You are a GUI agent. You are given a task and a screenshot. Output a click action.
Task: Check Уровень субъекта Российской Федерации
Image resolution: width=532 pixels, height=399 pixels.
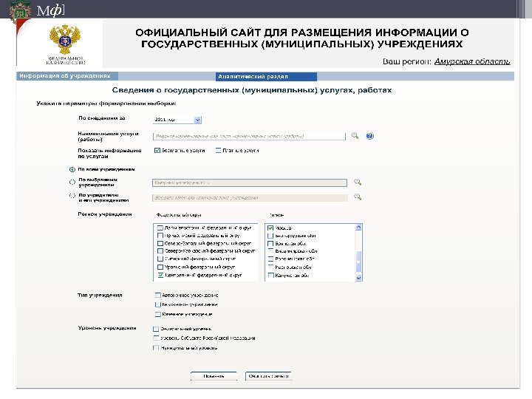tap(156, 338)
